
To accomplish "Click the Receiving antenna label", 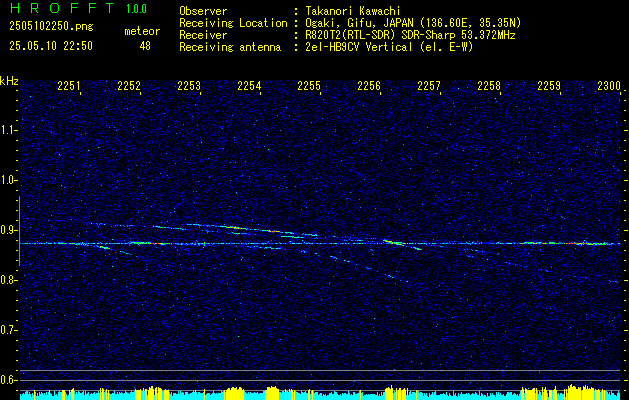I will coord(230,47).
